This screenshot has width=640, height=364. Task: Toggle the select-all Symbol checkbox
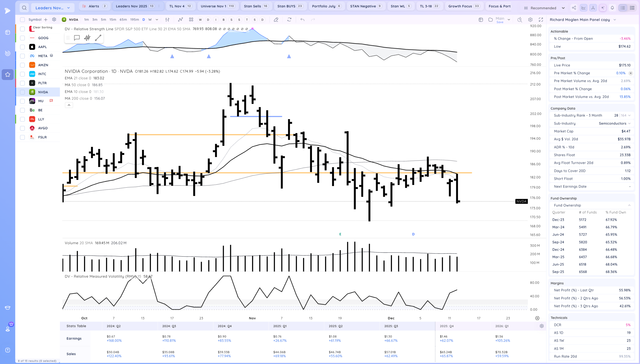pyautogui.click(x=22, y=19)
